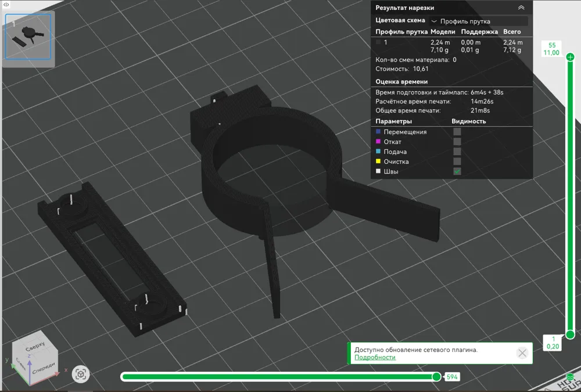Select the plate 1 thumbnail preview
The height and width of the screenshot is (392, 581).
[28, 36]
